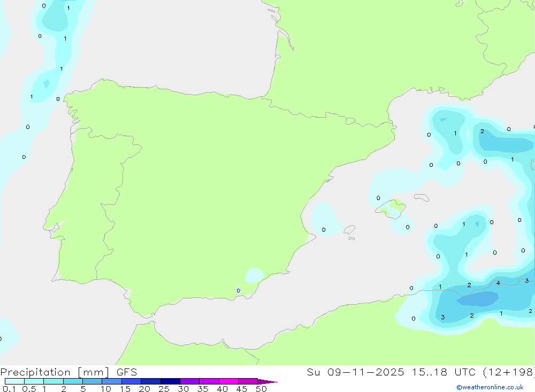Click the 'Su 09-11-2025 15..18 UTC (12+198)' forecast time label

click(421, 372)
